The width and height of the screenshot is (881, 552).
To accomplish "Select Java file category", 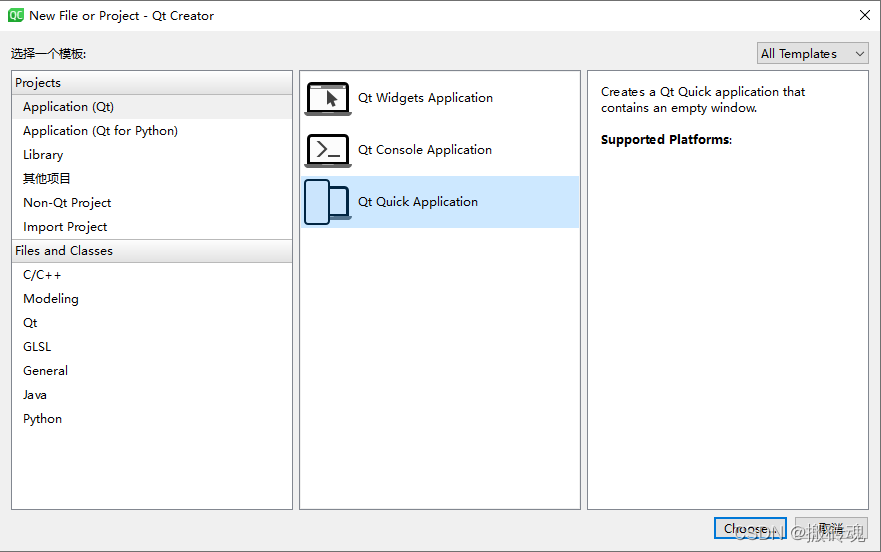I will [x=152, y=395].
